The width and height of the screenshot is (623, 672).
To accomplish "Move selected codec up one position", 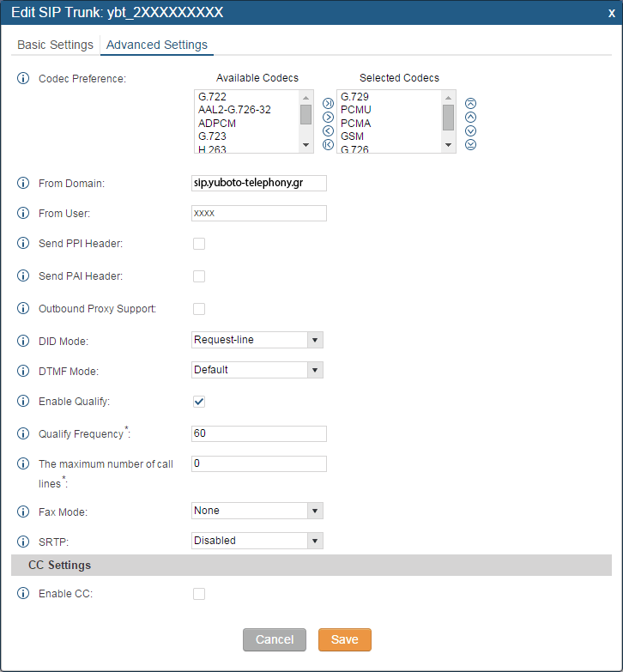I will (470, 117).
